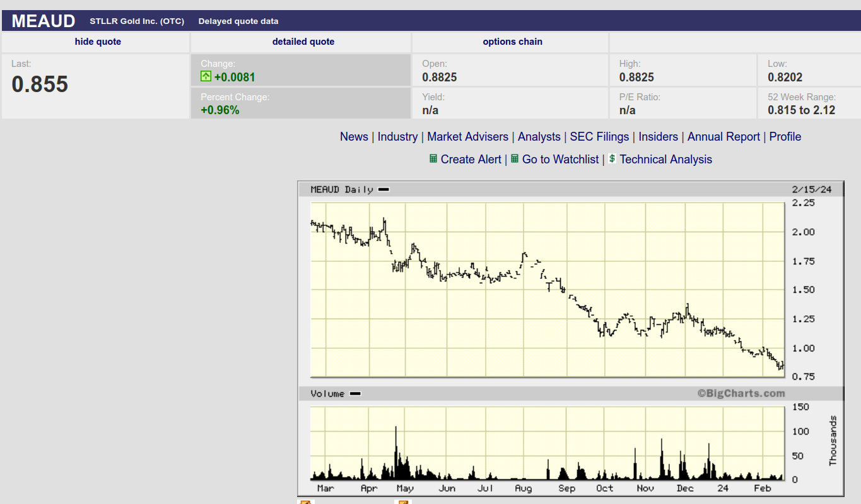Open the News link

coord(354,137)
